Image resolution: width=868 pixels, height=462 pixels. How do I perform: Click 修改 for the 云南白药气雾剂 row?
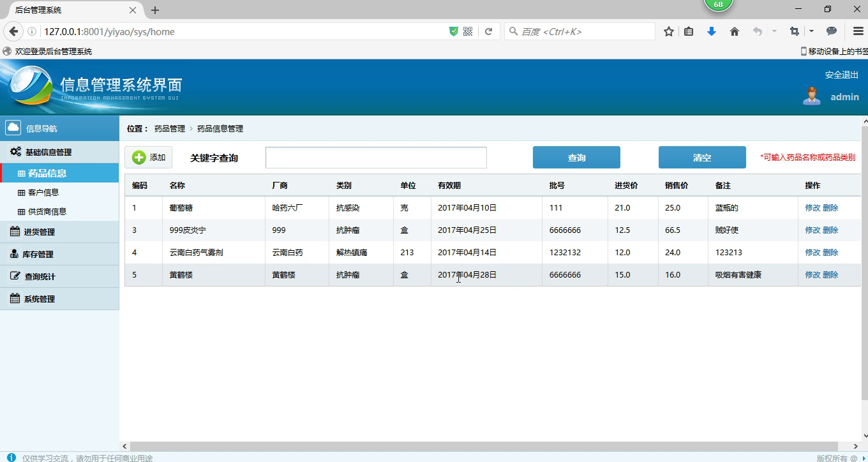coord(812,252)
